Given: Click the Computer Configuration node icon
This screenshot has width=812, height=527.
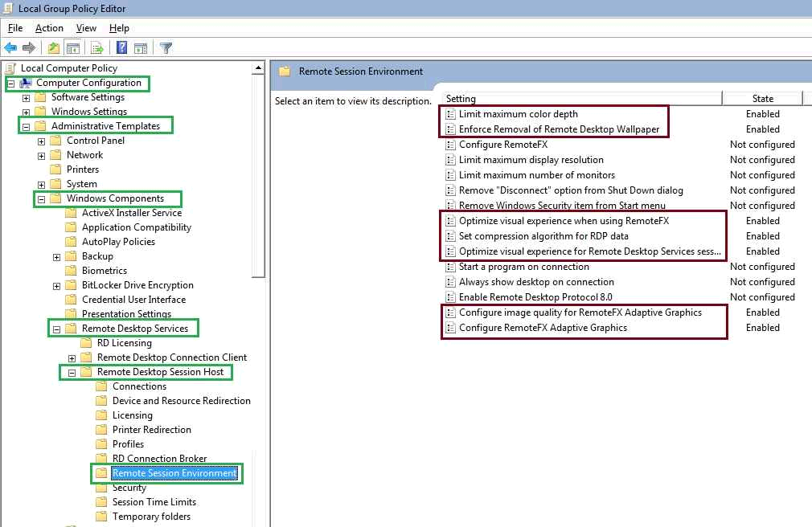Looking at the screenshot, I should tap(26, 83).
